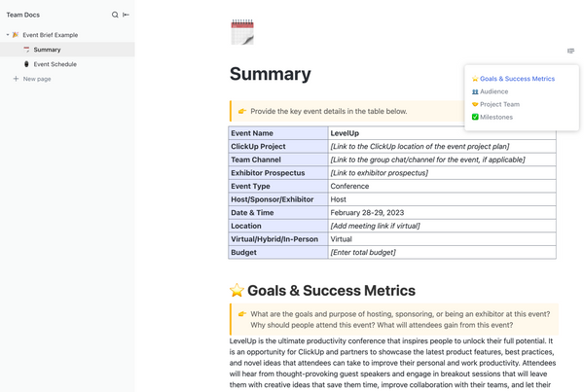This screenshot has height=392, width=584.
Task: Click the search icon in Team Docs sidebar
Action: (x=115, y=15)
